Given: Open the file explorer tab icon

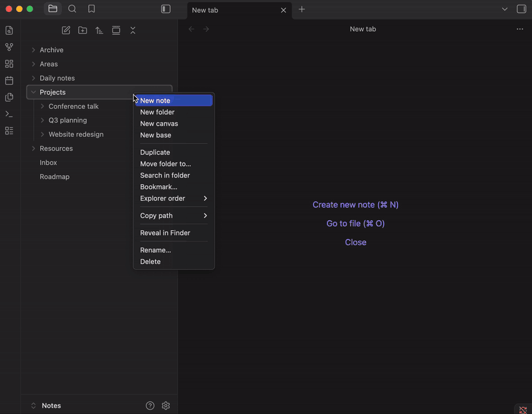Looking at the screenshot, I should 53,9.
